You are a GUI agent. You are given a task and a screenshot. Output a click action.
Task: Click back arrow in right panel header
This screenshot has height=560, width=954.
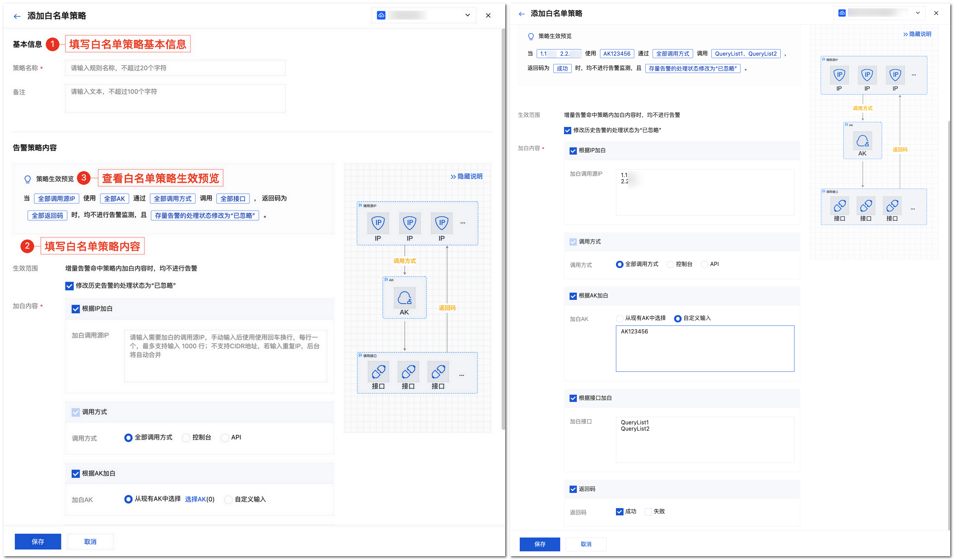tap(522, 14)
